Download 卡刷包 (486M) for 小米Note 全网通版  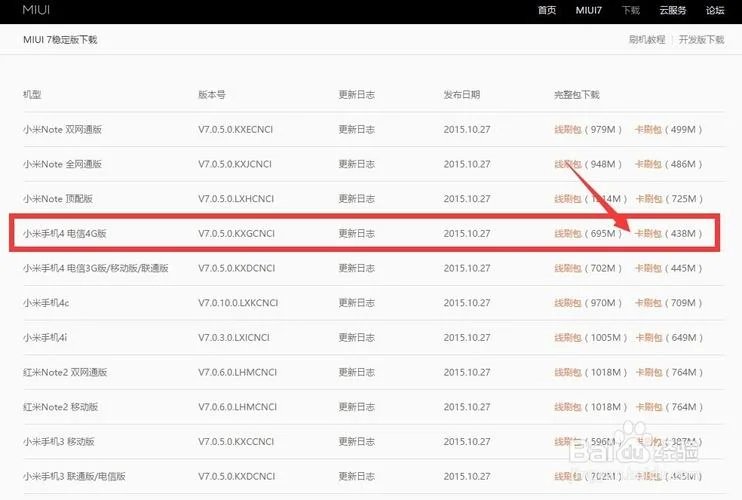coord(648,164)
